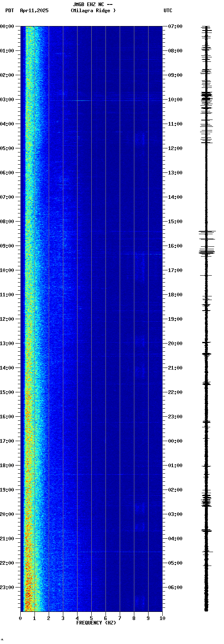Click the frequency axis tick '4'
The height and width of the screenshot is (644, 224).
coord(77,618)
